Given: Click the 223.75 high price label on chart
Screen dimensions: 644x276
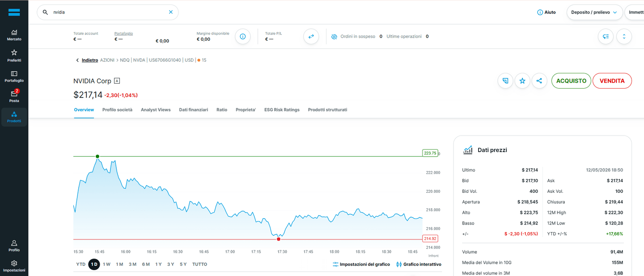Looking at the screenshot, I should [x=430, y=153].
